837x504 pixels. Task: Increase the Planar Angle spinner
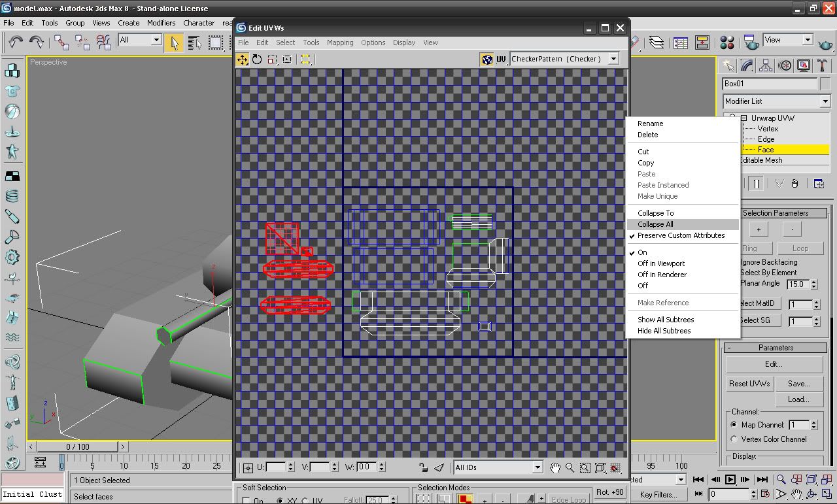coord(814,281)
